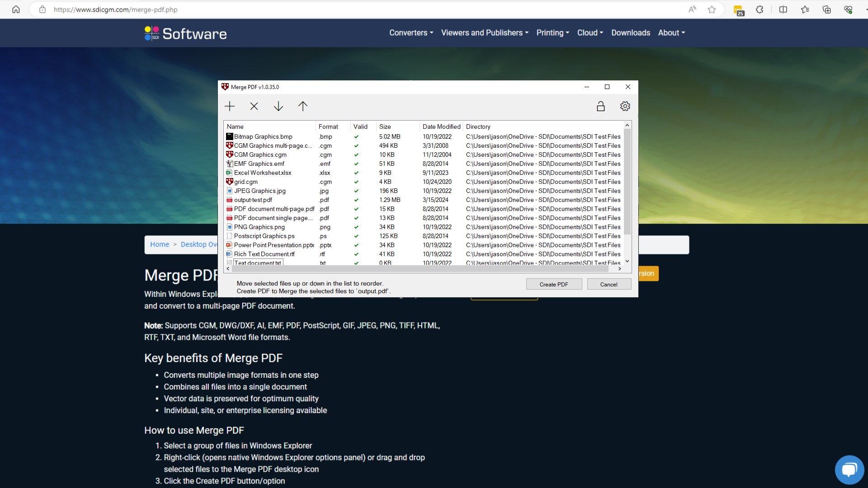Expand the Converters dropdown menu
868x488 pixels.
coord(411,33)
